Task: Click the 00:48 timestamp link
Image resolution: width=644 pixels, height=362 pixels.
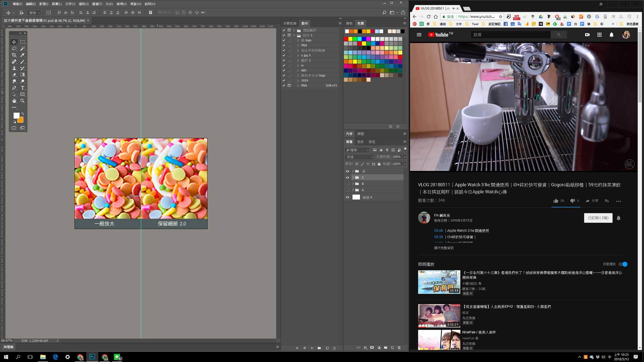Action: tap(438, 231)
